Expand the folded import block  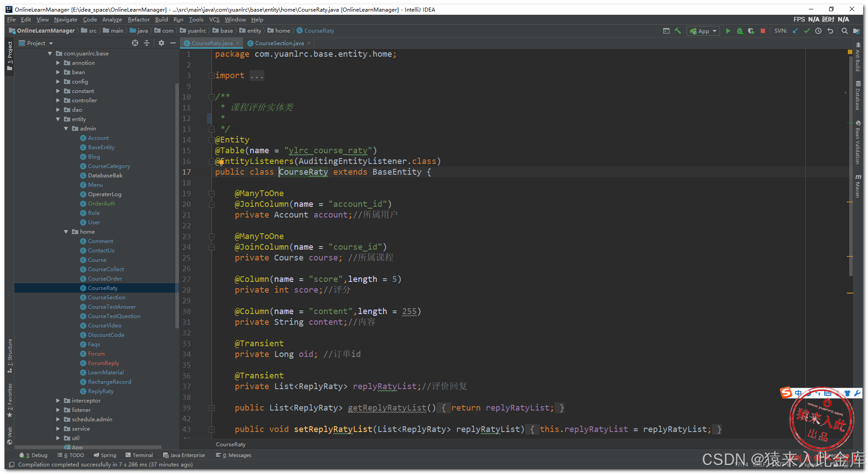click(212, 76)
